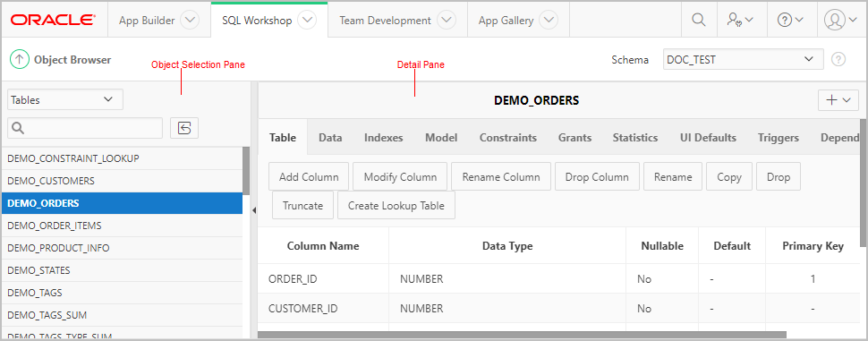868x341 pixels.
Task: Click into the object search field
Action: 85,128
